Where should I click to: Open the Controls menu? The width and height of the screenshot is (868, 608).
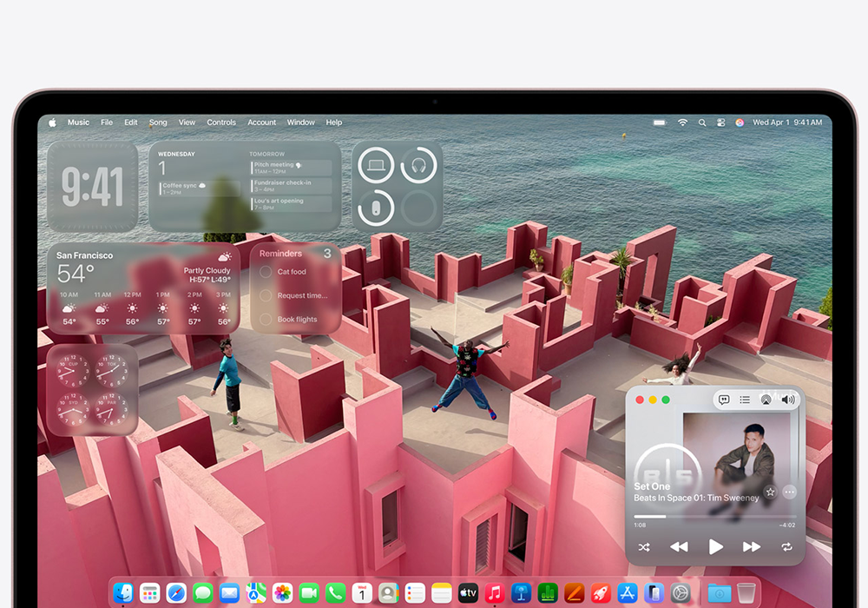coord(221,122)
